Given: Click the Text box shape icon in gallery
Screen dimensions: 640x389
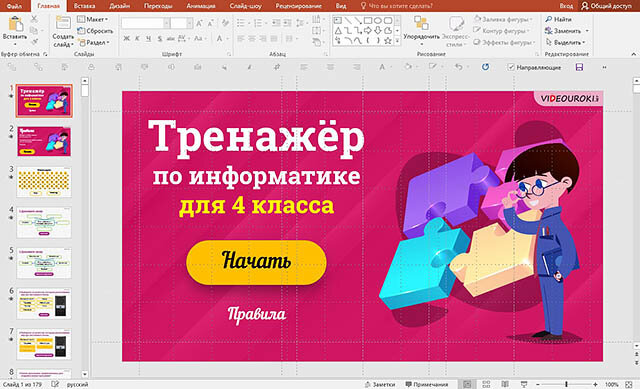Looking at the screenshot, I should [338, 20].
